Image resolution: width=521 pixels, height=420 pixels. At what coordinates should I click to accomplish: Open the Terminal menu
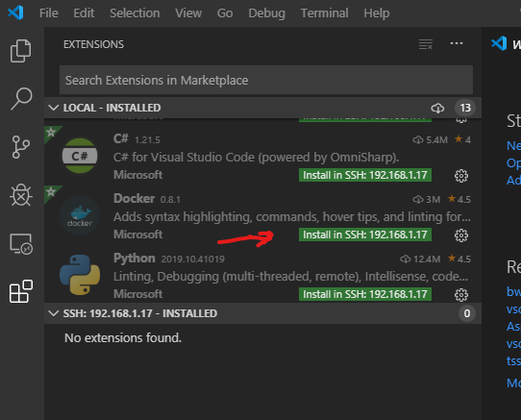coord(325,13)
